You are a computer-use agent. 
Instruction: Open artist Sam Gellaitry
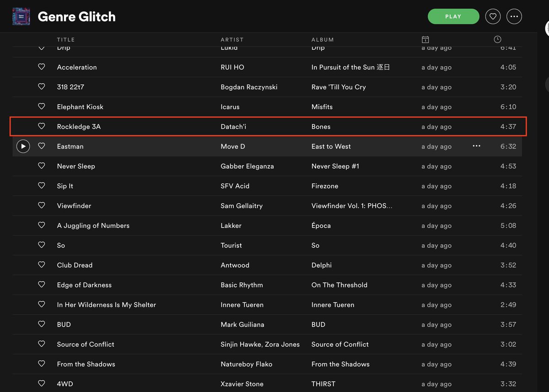pyautogui.click(x=242, y=206)
